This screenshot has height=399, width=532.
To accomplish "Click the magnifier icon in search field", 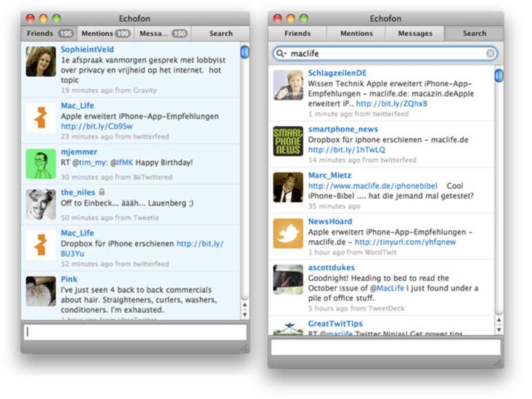I will click(281, 54).
